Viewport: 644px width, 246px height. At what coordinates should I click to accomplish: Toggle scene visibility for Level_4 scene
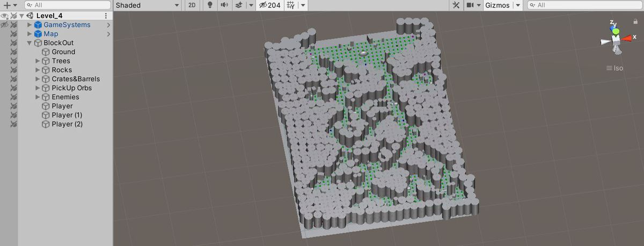4,16
